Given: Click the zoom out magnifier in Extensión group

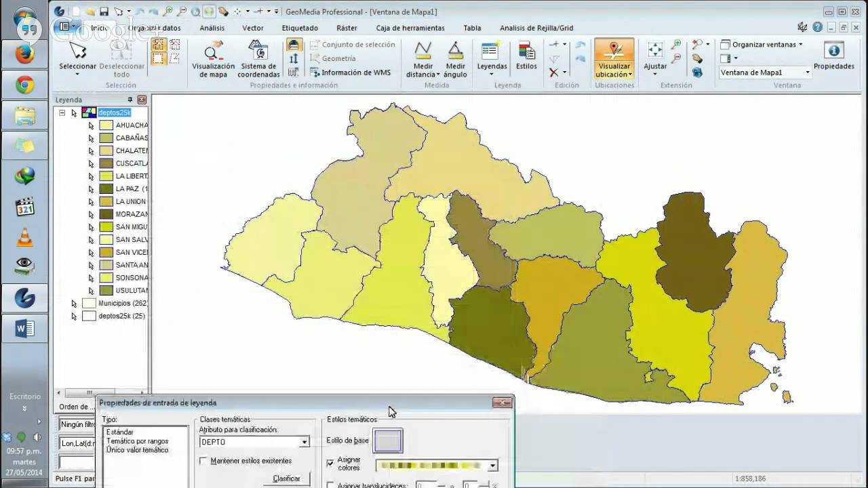Looking at the screenshot, I should [676, 58].
